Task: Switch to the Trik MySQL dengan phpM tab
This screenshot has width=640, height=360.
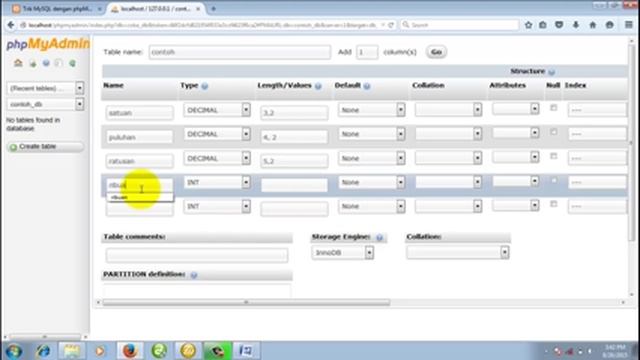Action: (56, 9)
